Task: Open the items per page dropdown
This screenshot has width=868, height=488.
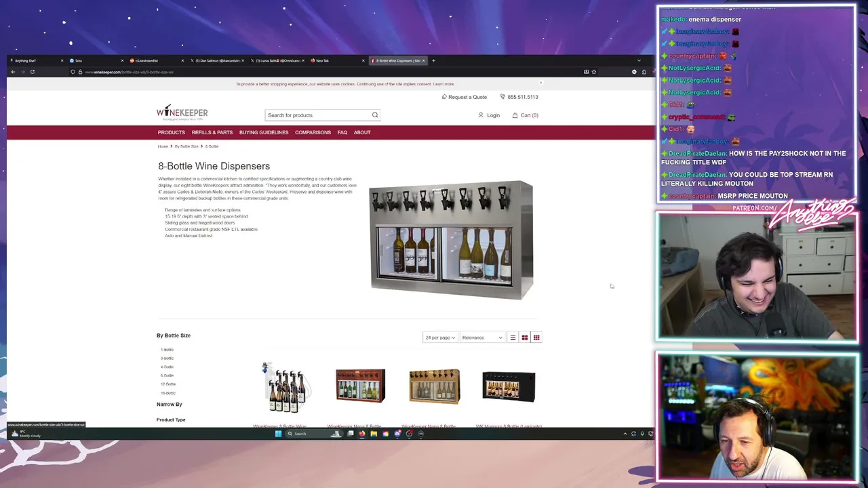Action: (440, 338)
